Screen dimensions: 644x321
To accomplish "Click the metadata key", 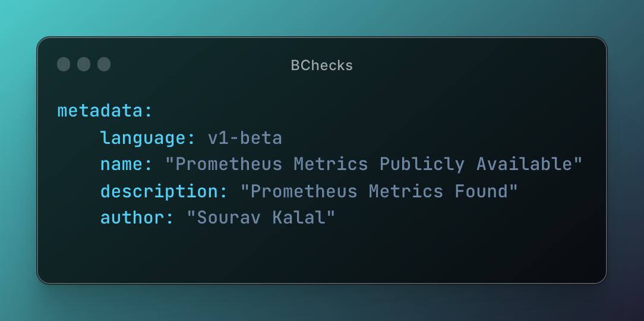I will coord(100,111).
